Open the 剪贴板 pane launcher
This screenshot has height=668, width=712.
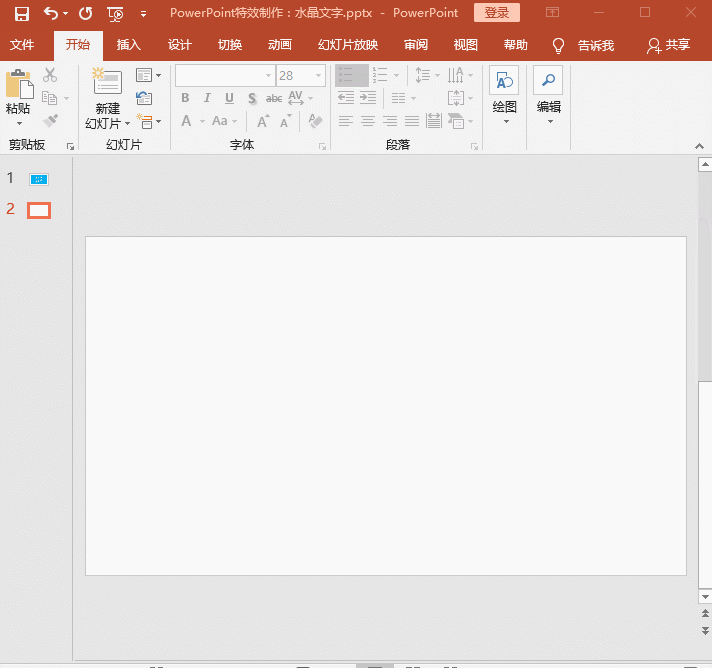(70, 146)
